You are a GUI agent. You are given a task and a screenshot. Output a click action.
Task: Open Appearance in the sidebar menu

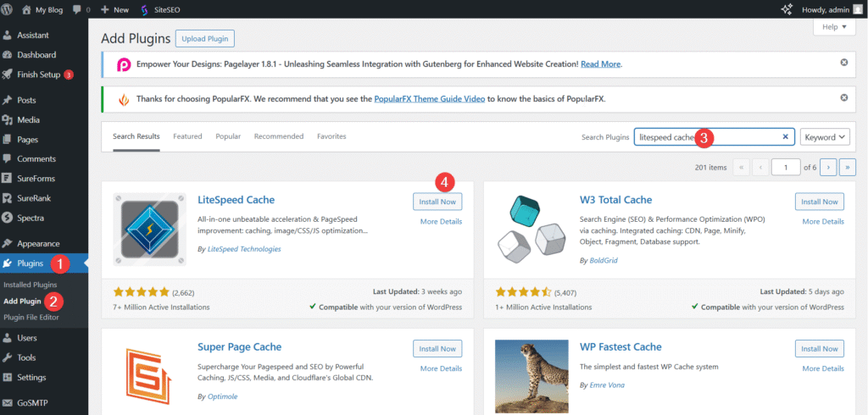point(38,244)
